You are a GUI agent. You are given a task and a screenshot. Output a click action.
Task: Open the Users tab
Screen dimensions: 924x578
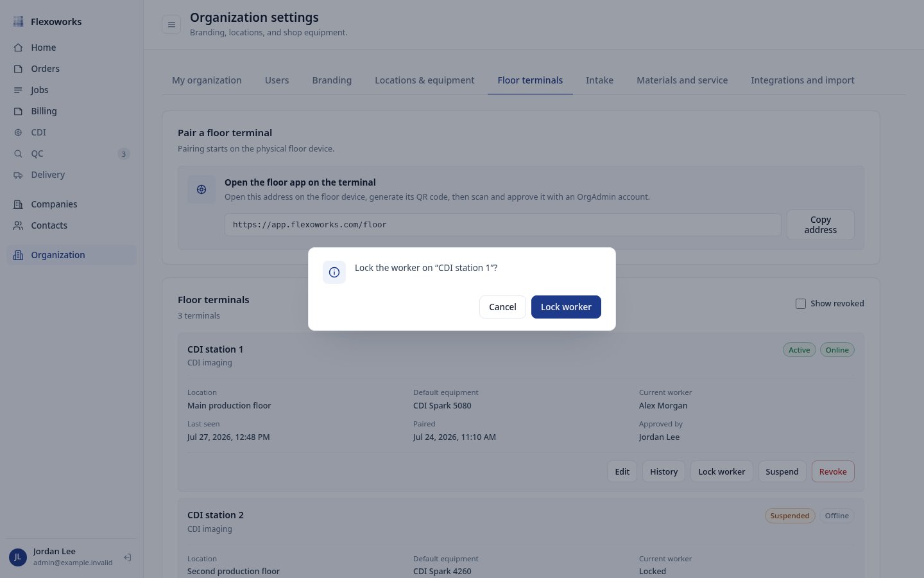tap(277, 80)
